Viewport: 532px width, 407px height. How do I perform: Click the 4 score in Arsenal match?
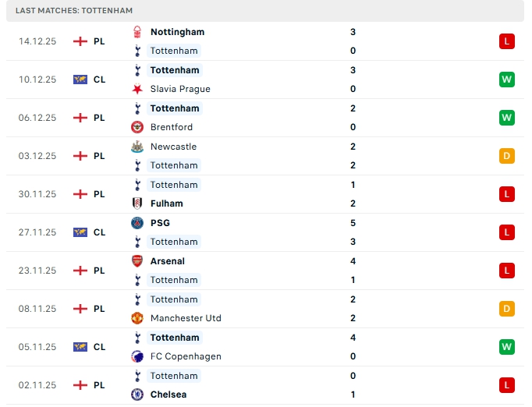pyautogui.click(x=353, y=261)
